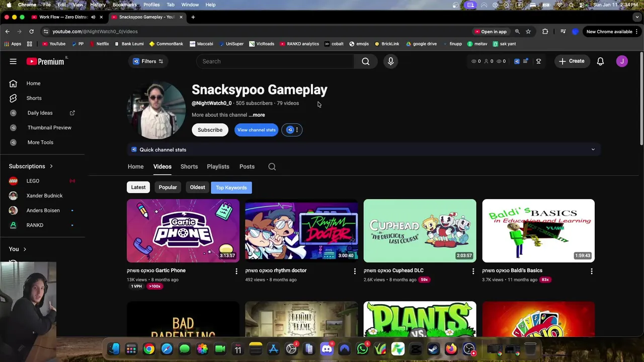
Task: Search within channel using magnifier icon
Action: pos(272,166)
